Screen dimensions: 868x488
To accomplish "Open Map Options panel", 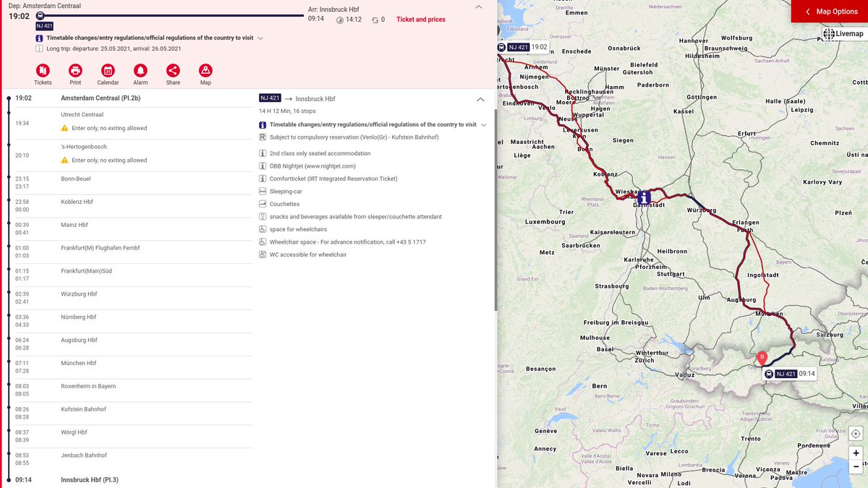I will coord(830,12).
